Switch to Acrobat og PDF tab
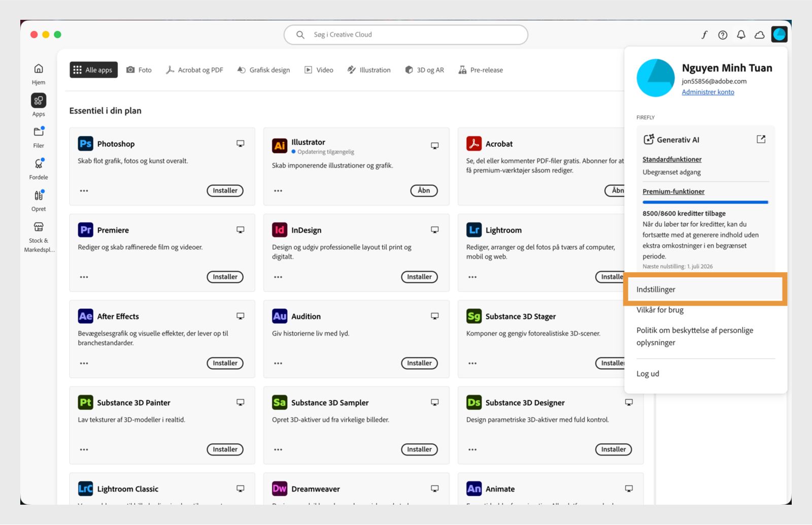The width and height of the screenshot is (812, 525). (194, 70)
